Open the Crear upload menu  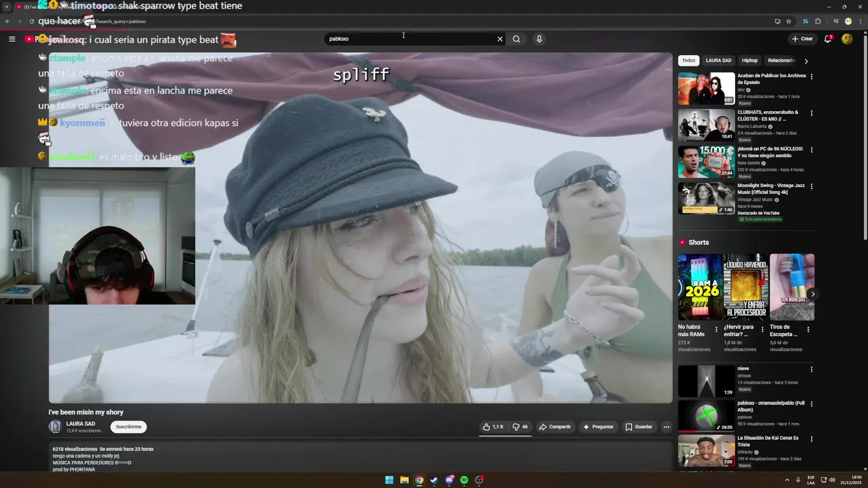(802, 39)
